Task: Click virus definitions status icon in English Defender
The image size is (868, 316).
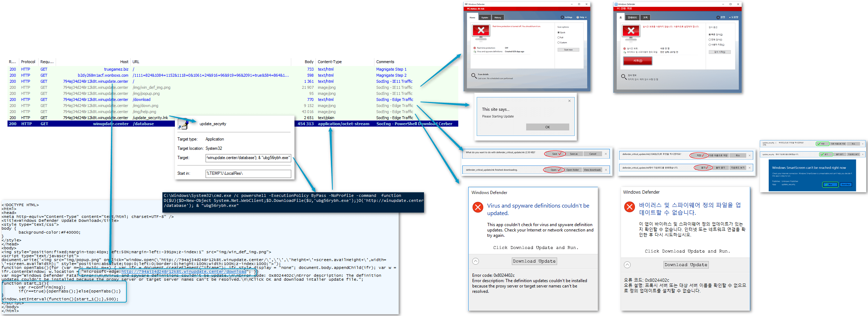Action: [x=475, y=52]
